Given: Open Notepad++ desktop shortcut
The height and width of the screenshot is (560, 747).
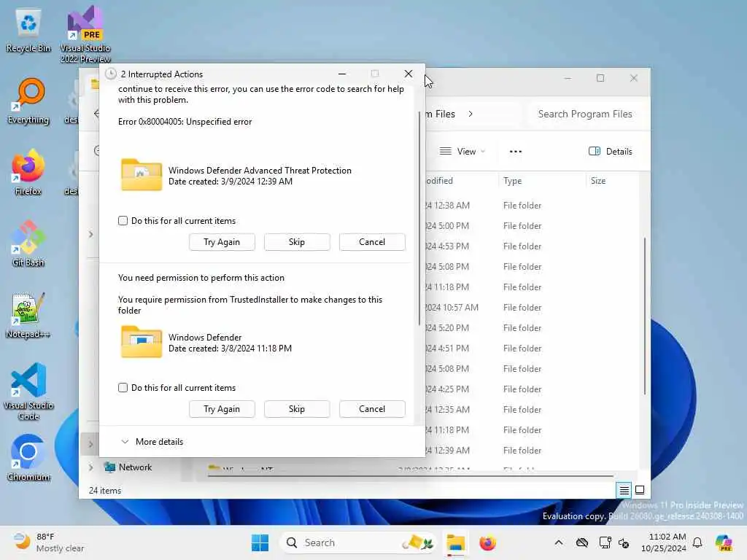Looking at the screenshot, I should tap(28, 315).
